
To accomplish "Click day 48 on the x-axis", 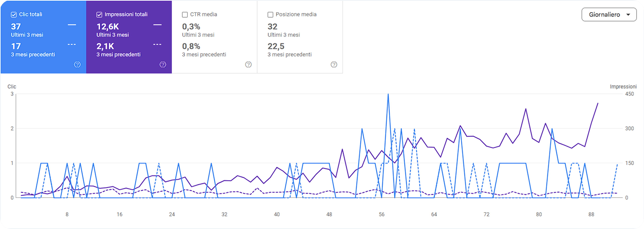I will click(329, 214).
